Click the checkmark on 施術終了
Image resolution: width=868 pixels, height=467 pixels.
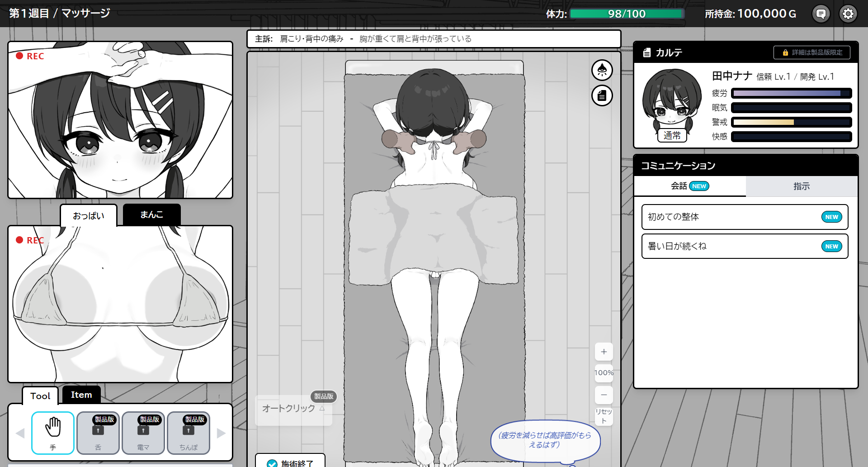pos(272,463)
